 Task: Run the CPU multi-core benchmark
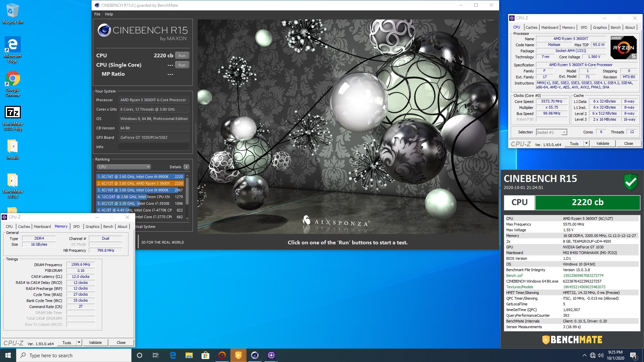[182, 56]
